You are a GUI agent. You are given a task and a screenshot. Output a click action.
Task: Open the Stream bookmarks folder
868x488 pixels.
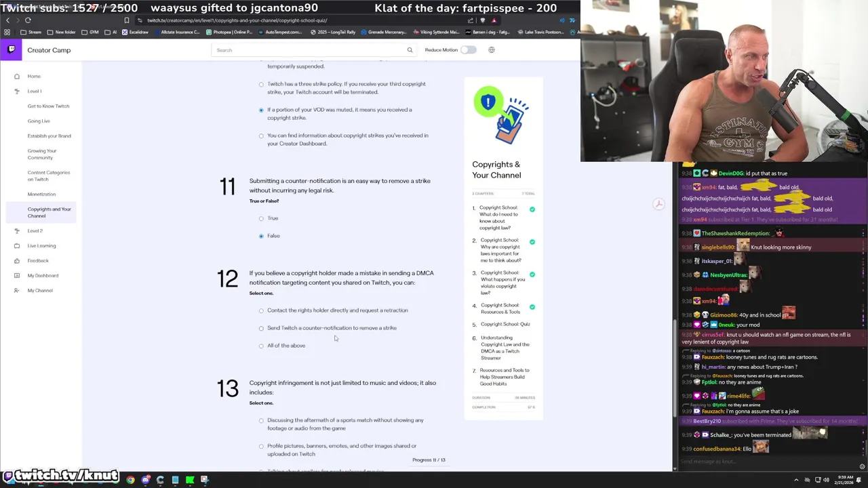tap(31, 32)
